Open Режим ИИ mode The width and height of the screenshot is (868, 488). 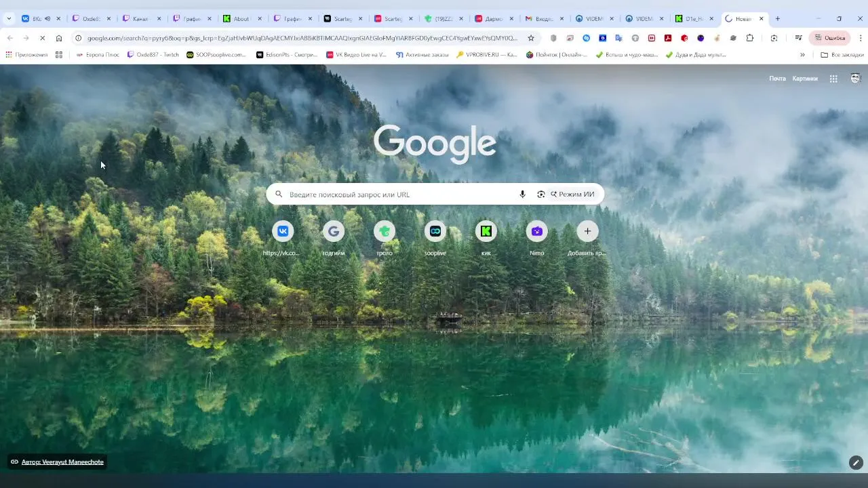[572, 195]
